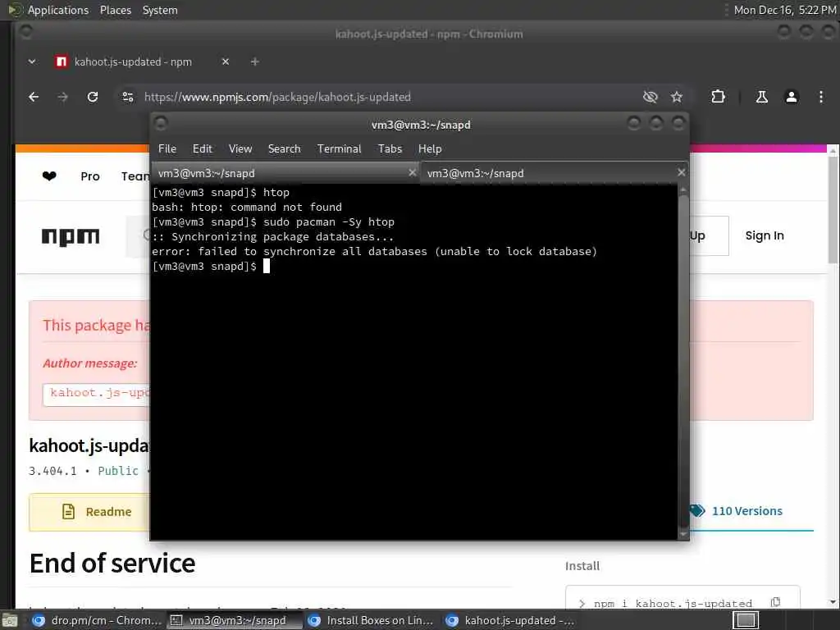Reload the npm page
The image size is (840, 630).
[x=93, y=97]
